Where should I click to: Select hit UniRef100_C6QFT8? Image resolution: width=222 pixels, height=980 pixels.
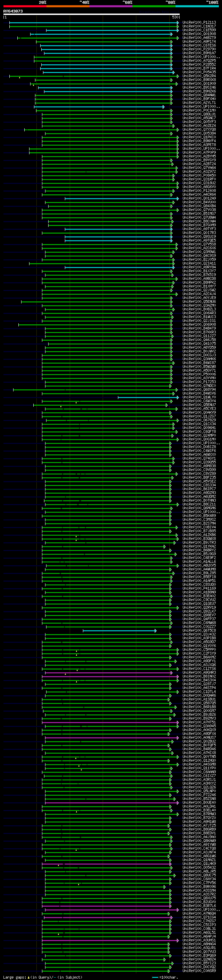pyautogui.click(x=199, y=432)
